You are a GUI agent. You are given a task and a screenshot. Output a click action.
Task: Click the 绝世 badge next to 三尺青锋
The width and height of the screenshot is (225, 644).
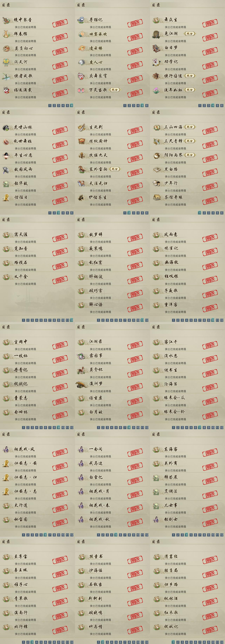point(190,141)
